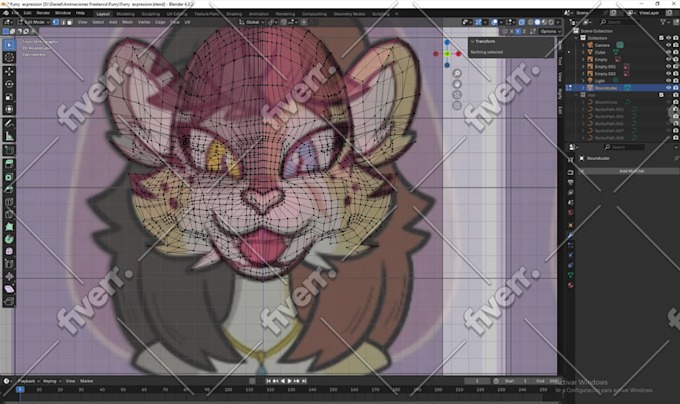
Task: Jump to timeline start frame
Action: pos(268,381)
